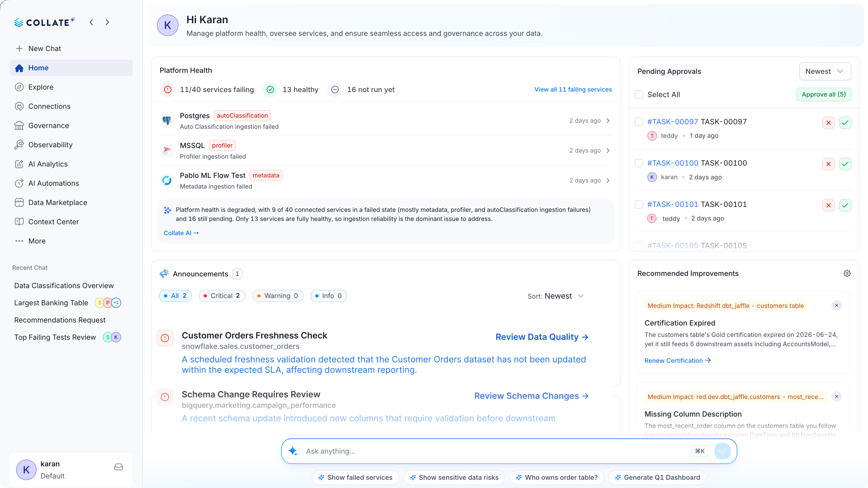The width and height of the screenshot is (868, 488).
Task: Expand the MSSQL row chevron
Action: coord(608,150)
